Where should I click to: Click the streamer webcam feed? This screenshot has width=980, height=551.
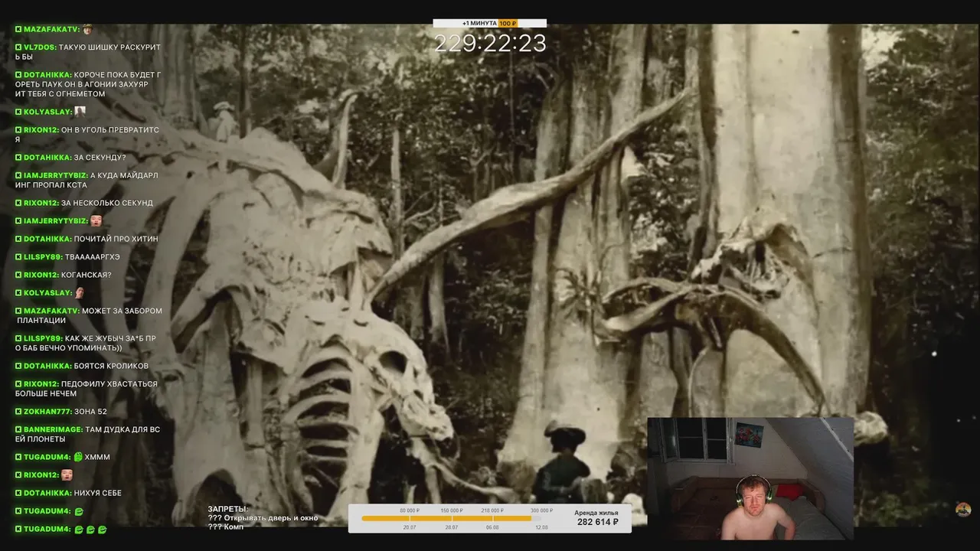[750, 478]
